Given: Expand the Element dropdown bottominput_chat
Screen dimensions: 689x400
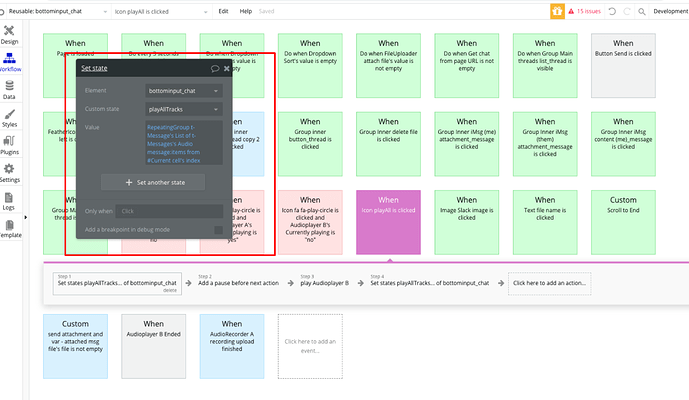Looking at the screenshot, I should click(x=183, y=91).
